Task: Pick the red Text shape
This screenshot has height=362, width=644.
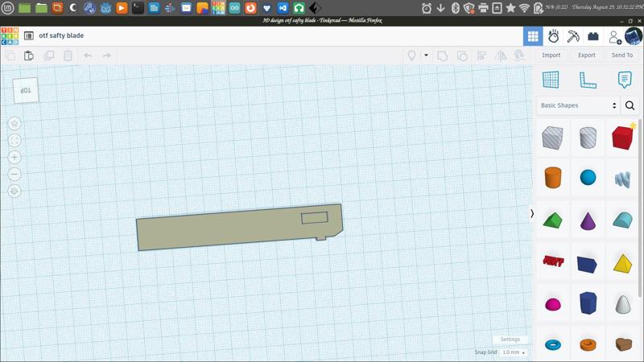Action: pos(553,261)
